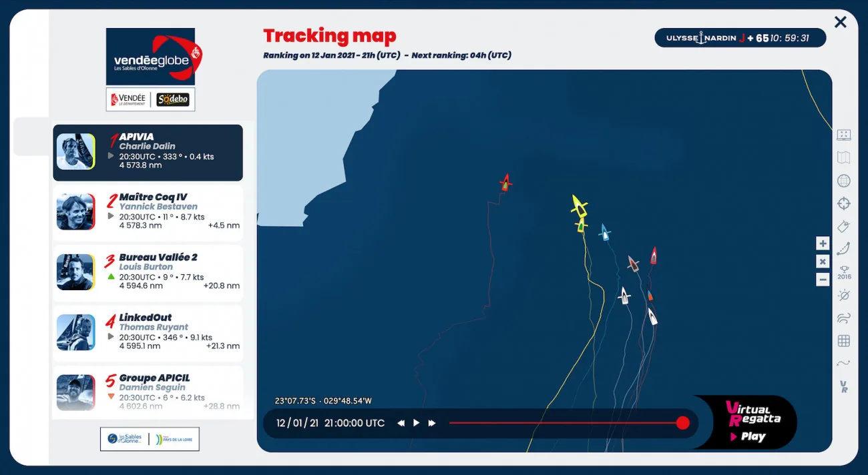Viewport: 868px width, 475px height.
Task: Toggle latitude-longitude grid icon
Action: [843, 341]
